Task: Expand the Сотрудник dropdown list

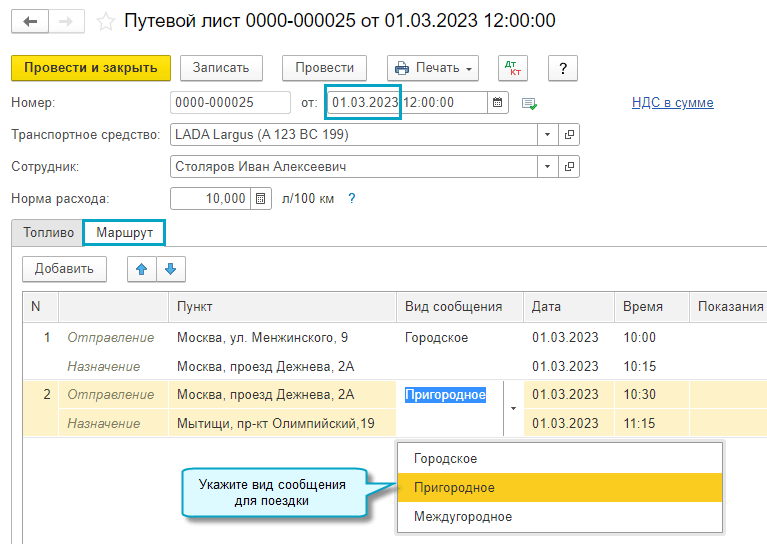Action: (x=547, y=166)
